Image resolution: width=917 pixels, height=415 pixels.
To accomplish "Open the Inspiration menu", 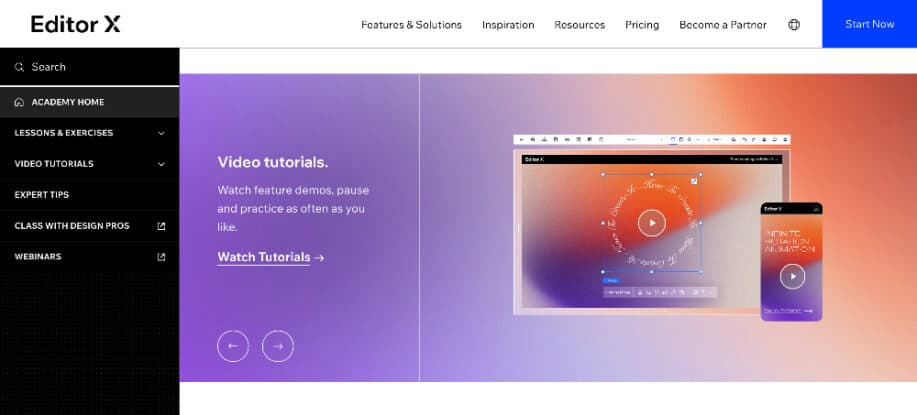I will tap(508, 25).
